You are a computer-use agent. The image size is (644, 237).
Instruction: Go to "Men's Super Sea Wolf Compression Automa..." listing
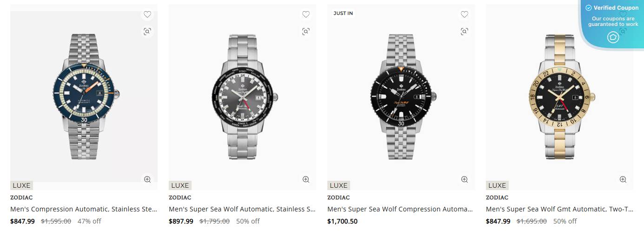(400, 209)
